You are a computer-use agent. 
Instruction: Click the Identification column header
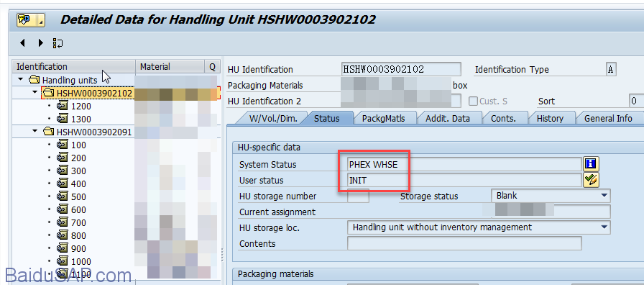[74, 67]
